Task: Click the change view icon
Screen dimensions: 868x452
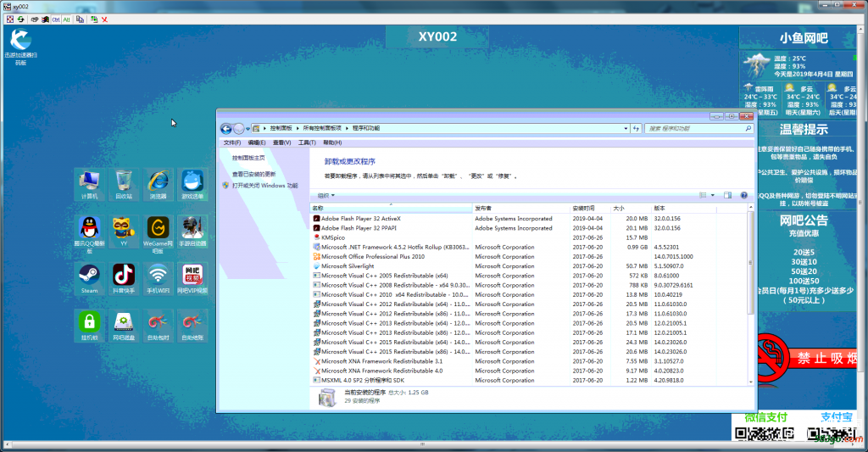Action: point(703,196)
